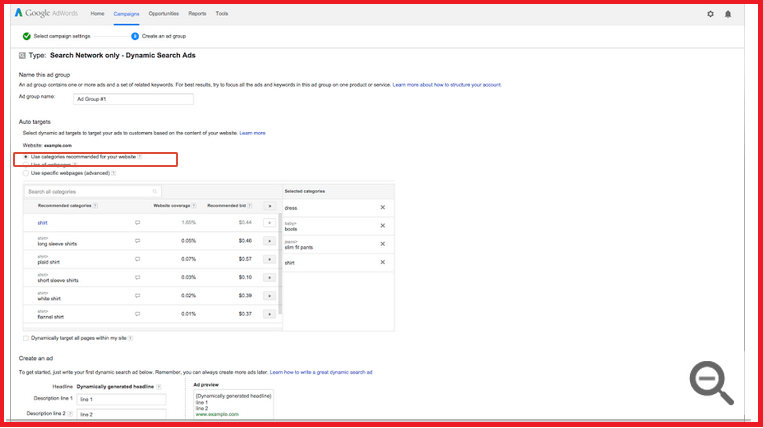The height and width of the screenshot is (428, 763).
Task: Add the white shirt category arrow
Action: pyautogui.click(x=268, y=296)
